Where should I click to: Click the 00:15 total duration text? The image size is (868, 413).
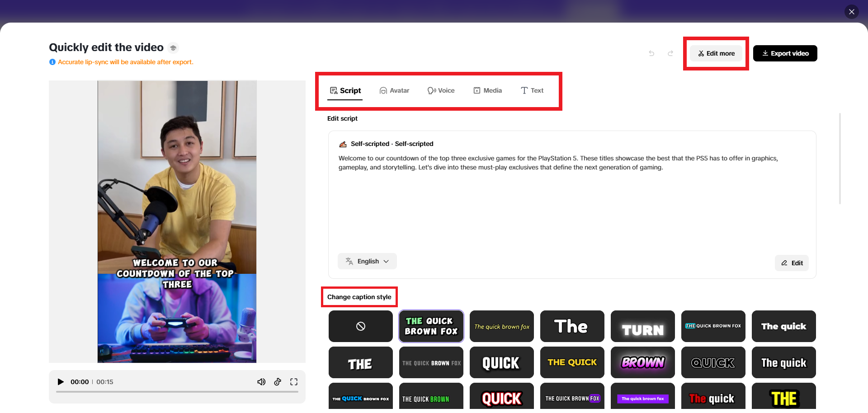coord(105,382)
